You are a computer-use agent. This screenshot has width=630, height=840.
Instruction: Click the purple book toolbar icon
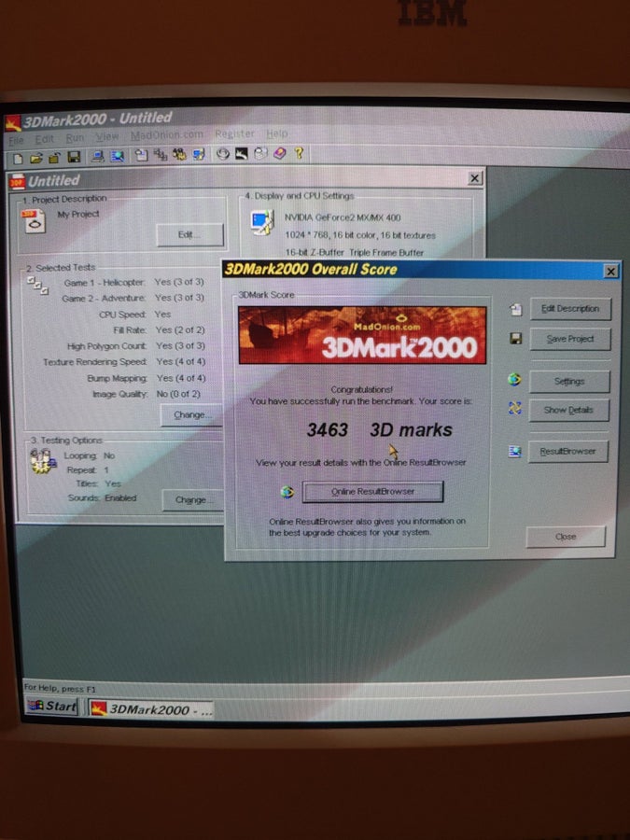pos(280,153)
